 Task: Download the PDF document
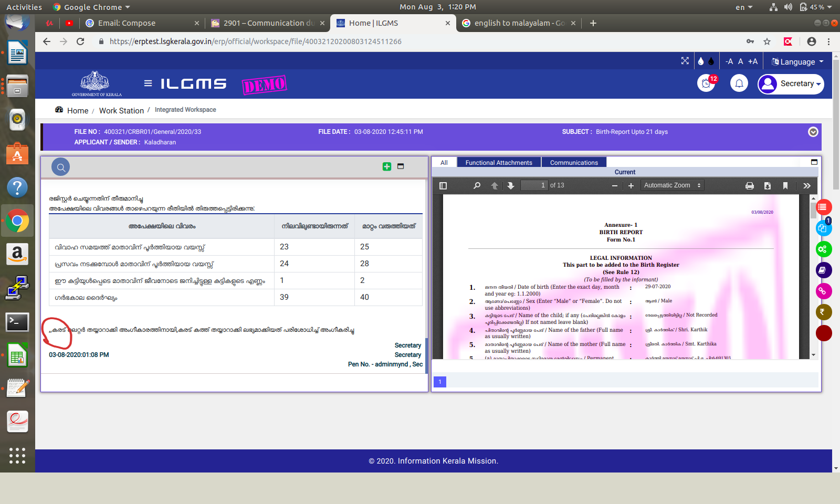click(768, 186)
